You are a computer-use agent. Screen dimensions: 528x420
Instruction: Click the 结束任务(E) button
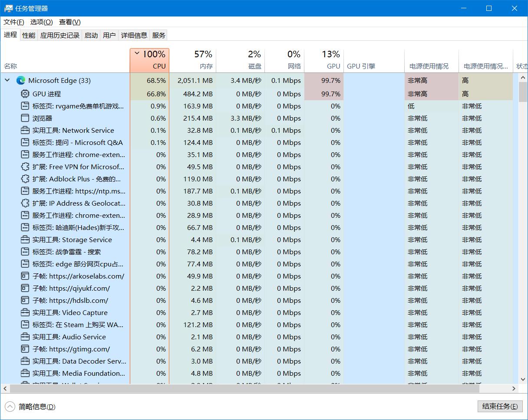coord(500,406)
